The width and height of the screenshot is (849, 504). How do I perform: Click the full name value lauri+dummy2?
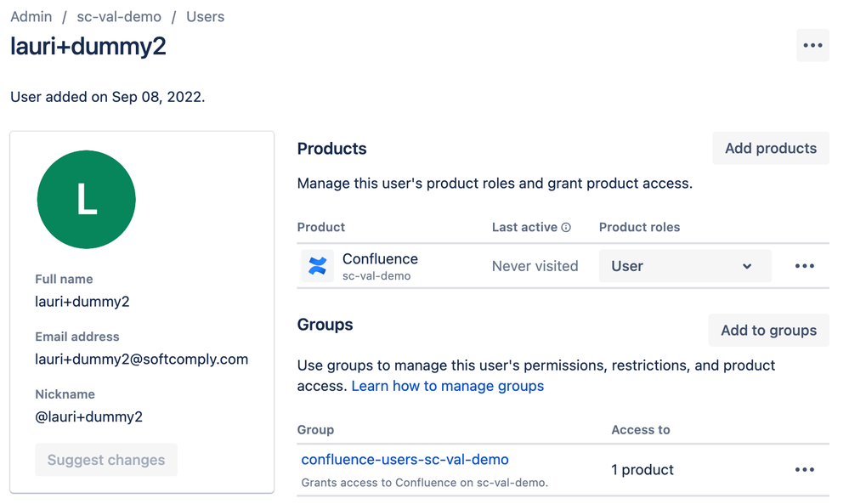tap(82, 302)
